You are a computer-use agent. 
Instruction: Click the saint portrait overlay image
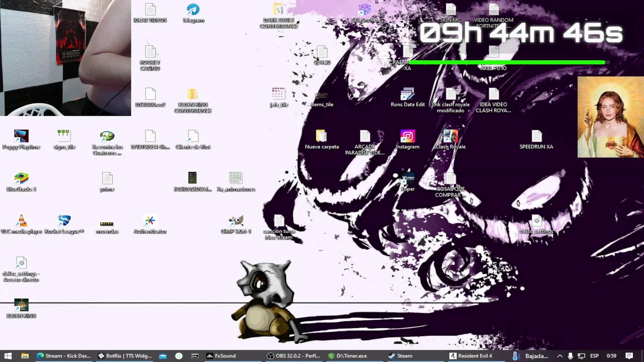pyautogui.click(x=610, y=117)
